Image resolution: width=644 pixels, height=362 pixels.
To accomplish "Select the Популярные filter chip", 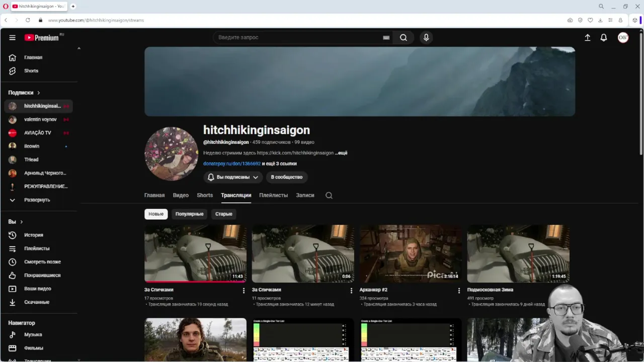I will tap(189, 214).
